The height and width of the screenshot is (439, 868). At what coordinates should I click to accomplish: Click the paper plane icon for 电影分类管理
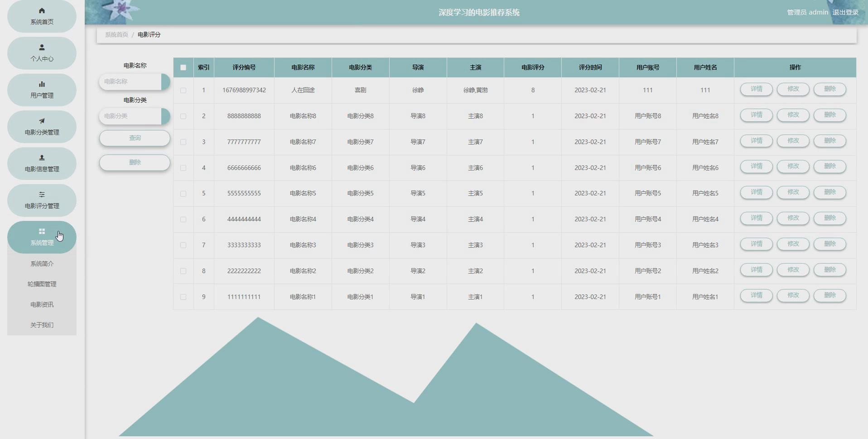pos(42,121)
